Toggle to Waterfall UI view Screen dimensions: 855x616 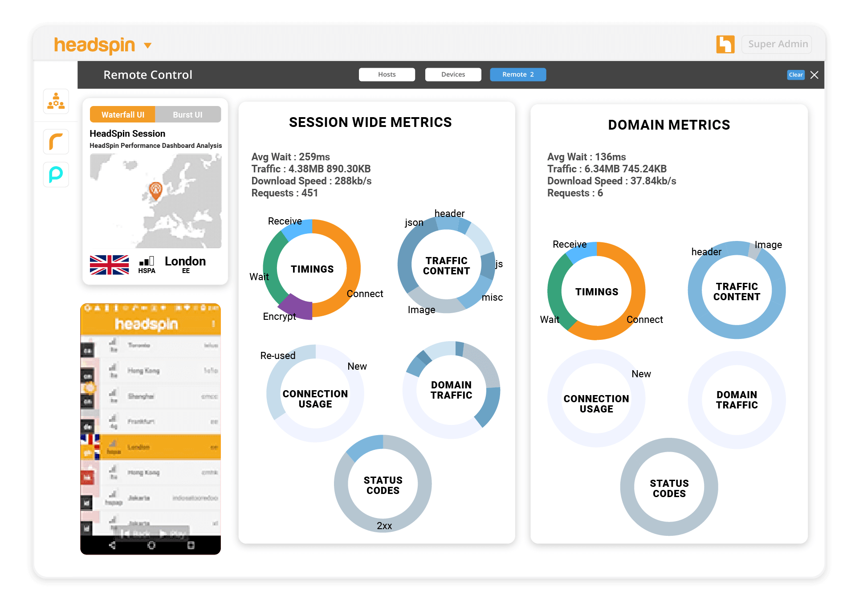tap(122, 114)
